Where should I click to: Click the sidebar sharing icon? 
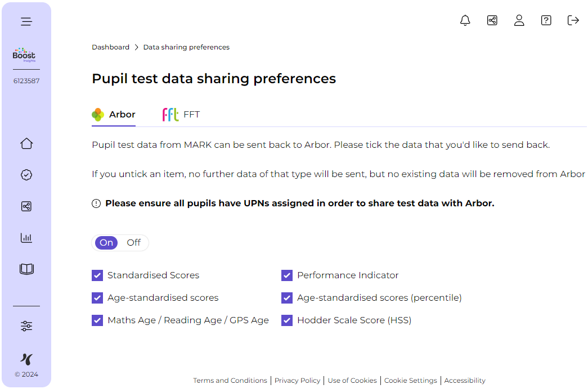[26, 206]
